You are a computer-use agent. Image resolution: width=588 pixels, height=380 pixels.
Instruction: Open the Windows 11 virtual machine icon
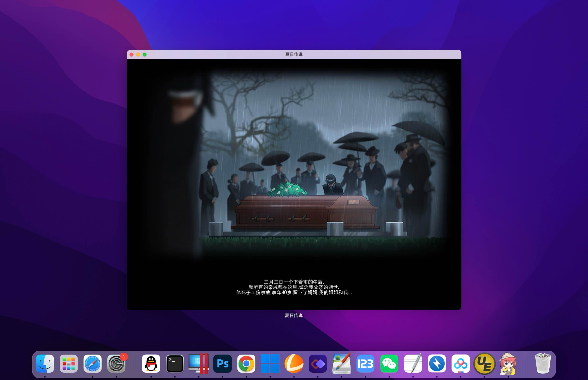pyautogui.click(x=270, y=364)
